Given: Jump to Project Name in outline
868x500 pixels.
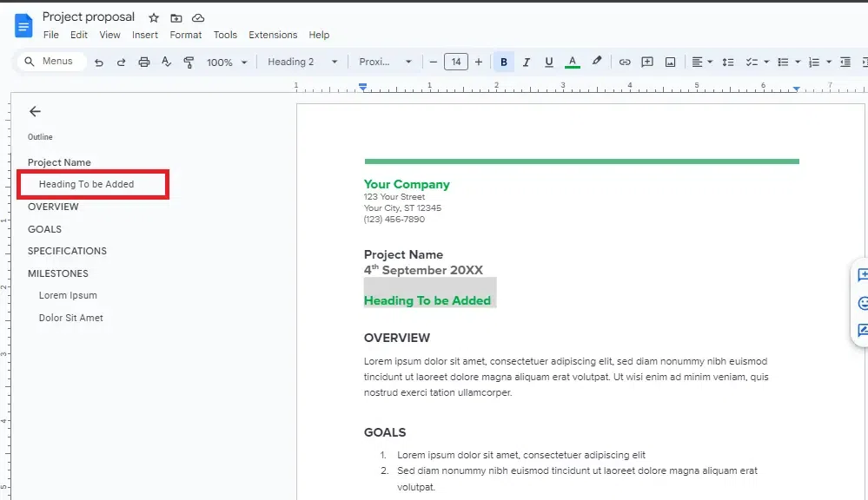Looking at the screenshot, I should click(59, 162).
